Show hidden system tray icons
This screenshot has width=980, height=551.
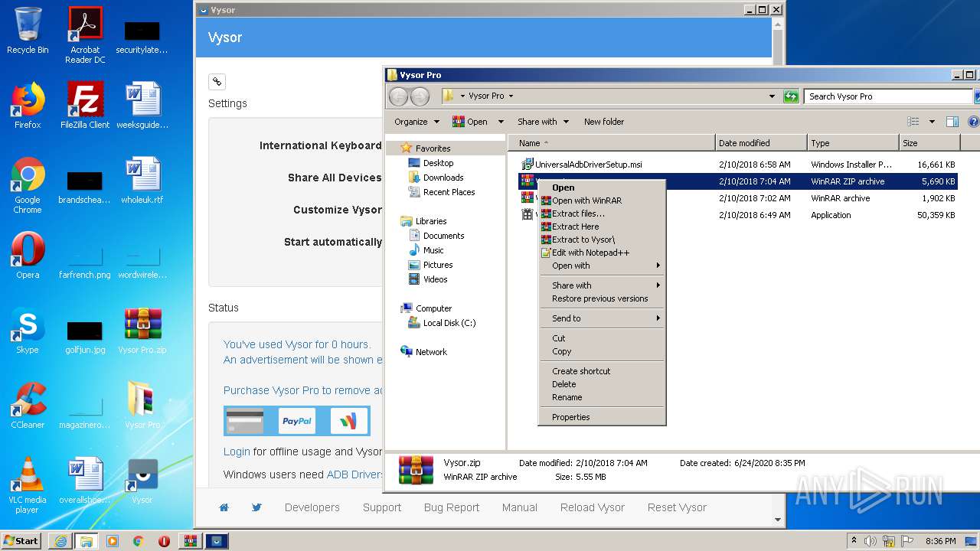click(x=854, y=541)
